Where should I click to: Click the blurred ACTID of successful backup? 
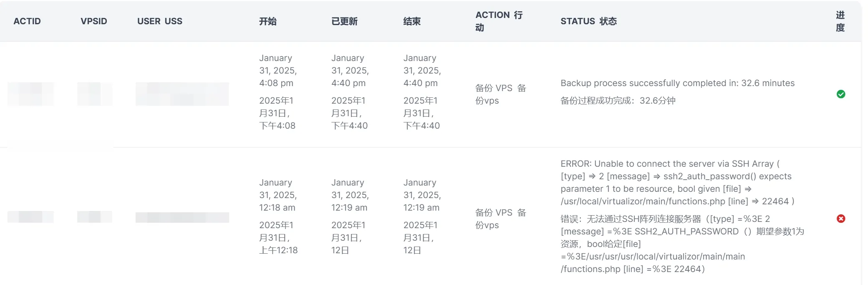[30, 94]
